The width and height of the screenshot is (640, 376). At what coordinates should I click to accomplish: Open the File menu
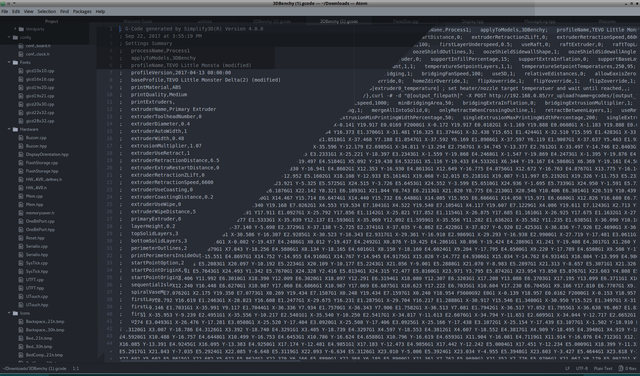point(4,11)
